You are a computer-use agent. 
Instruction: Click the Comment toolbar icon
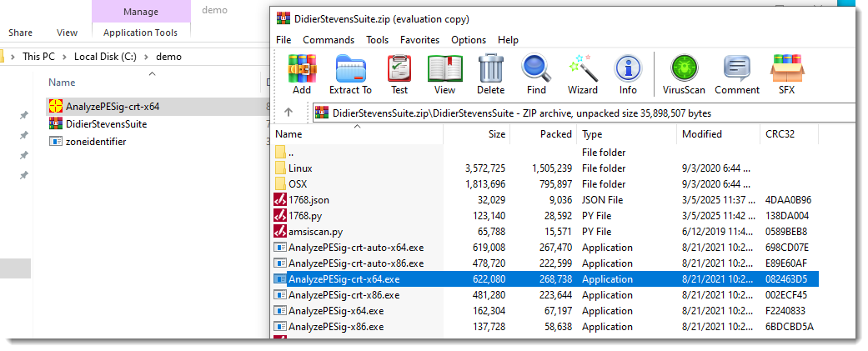click(737, 68)
